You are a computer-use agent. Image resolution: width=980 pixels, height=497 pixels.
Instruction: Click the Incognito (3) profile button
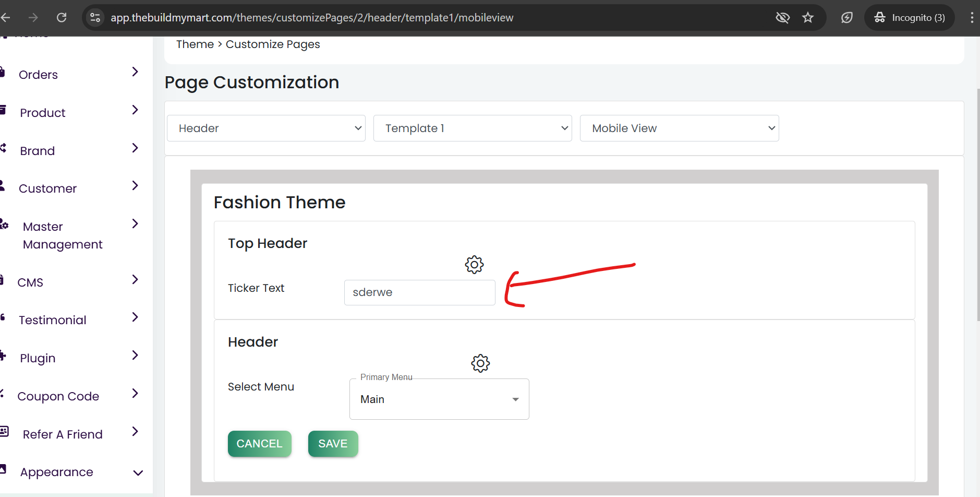point(910,18)
